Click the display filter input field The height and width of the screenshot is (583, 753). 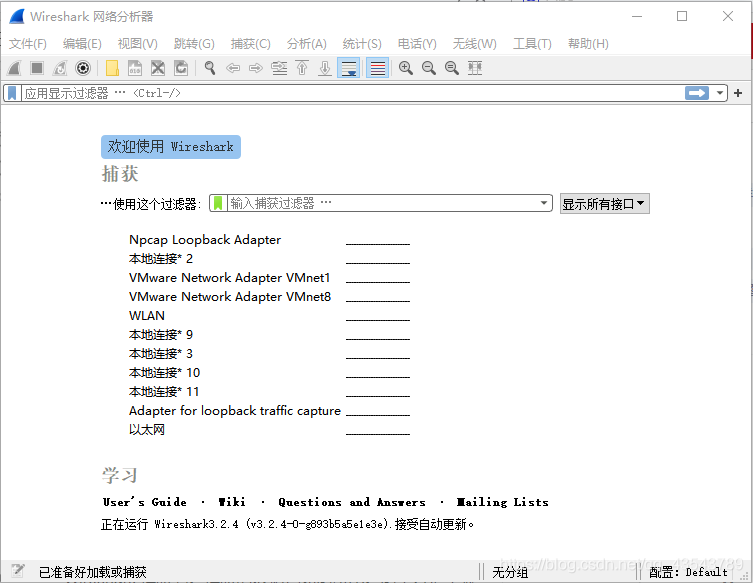[x=353, y=93]
